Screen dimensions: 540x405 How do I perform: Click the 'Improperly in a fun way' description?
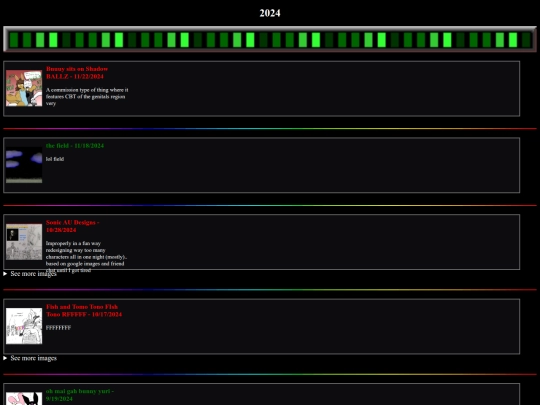[x=86, y=257]
